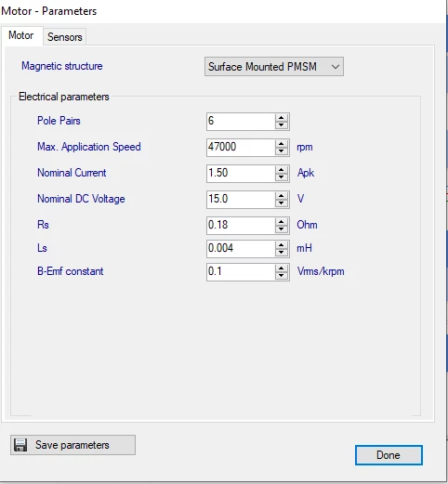The width and height of the screenshot is (448, 484).
Task: Select the Motor tab
Action: click(21, 35)
